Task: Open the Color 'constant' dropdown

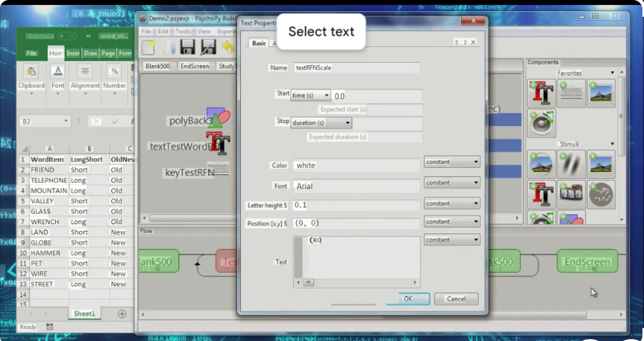Action: coord(452,162)
